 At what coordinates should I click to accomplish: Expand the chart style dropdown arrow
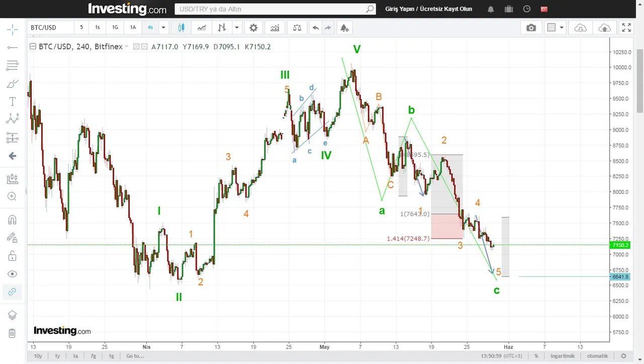(x=237, y=28)
